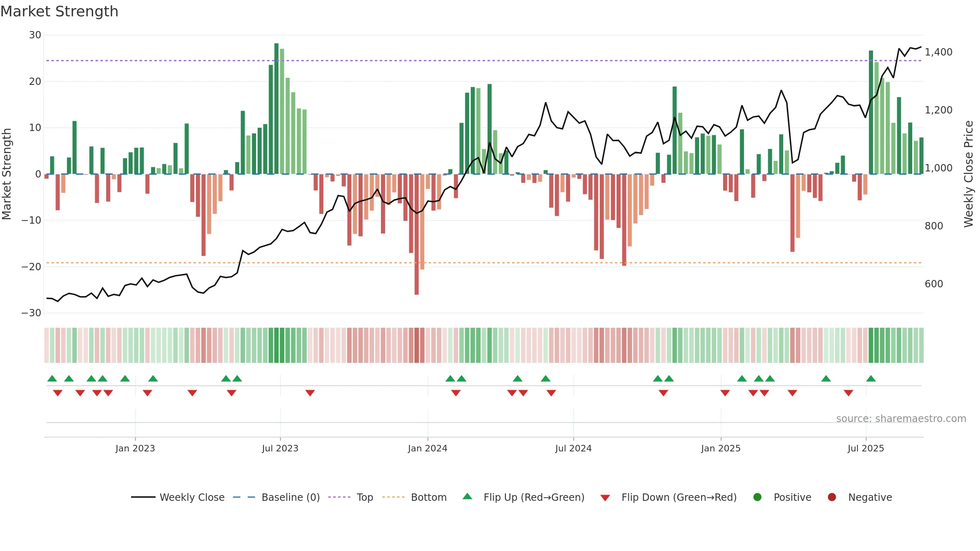Click the Jul 2024 x-axis label
Viewport: 980px width, 551px height.
(573, 448)
